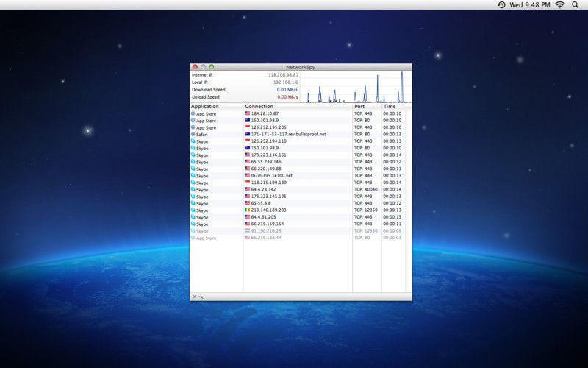This screenshot has height=368, width=588.
Task: Click greyed App Store icon in 66.235.138.44 row
Action: (193, 238)
